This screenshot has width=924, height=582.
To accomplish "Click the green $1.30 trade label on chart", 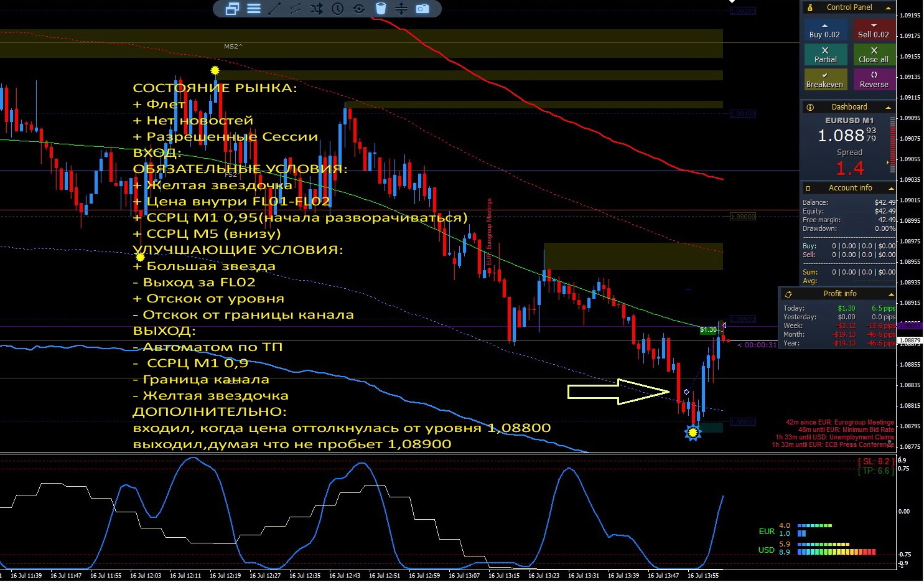I will point(708,330).
